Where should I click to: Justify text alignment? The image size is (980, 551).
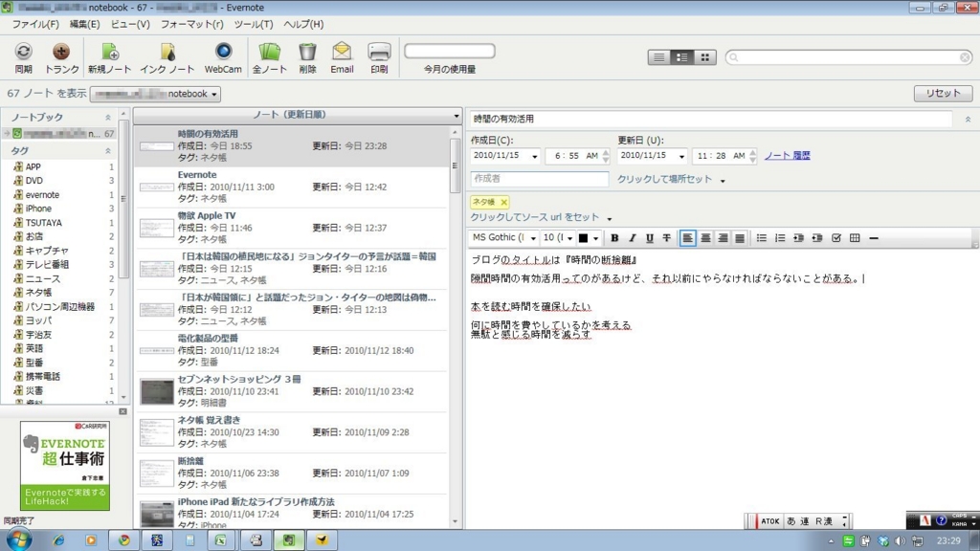[740, 238]
